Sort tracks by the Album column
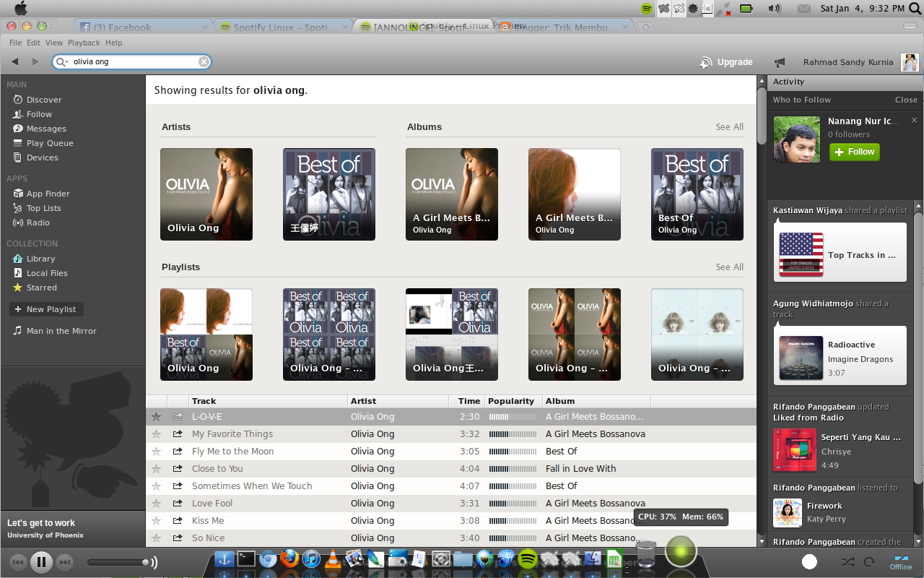 (x=596, y=401)
